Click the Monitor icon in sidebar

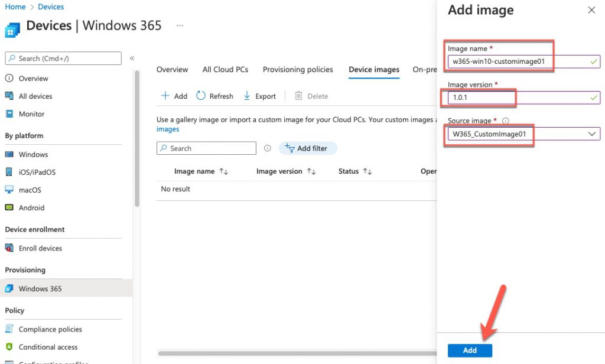coord(9,113)
